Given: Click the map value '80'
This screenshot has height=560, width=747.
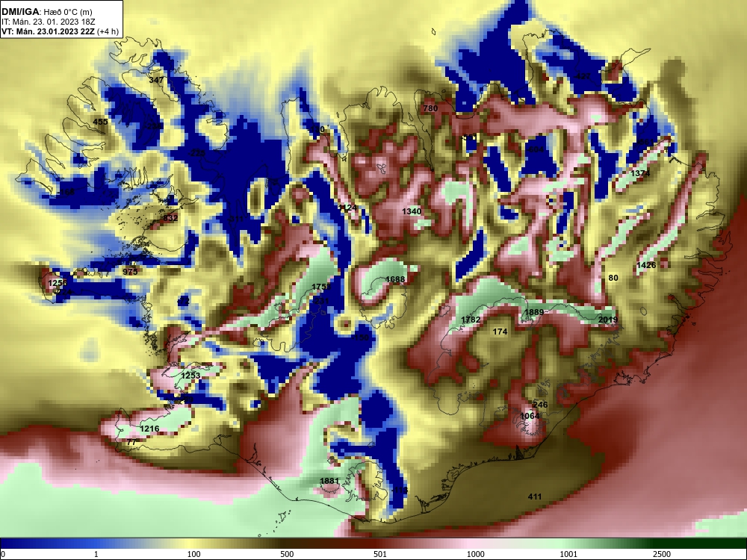Looking at the screenshot, I should tap(613, 278).
